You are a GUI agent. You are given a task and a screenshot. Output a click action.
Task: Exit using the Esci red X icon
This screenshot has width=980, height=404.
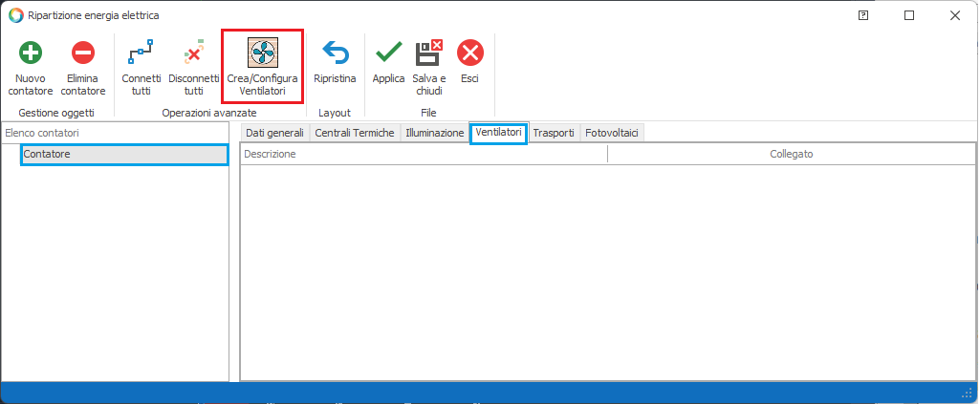click(x=469, y=53)
